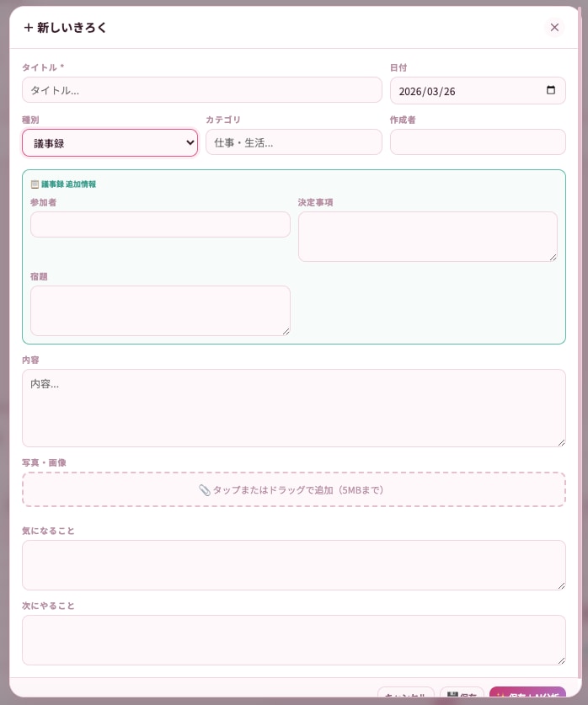
Task: Select the 参加者 text field
Action: pos(161,225)
